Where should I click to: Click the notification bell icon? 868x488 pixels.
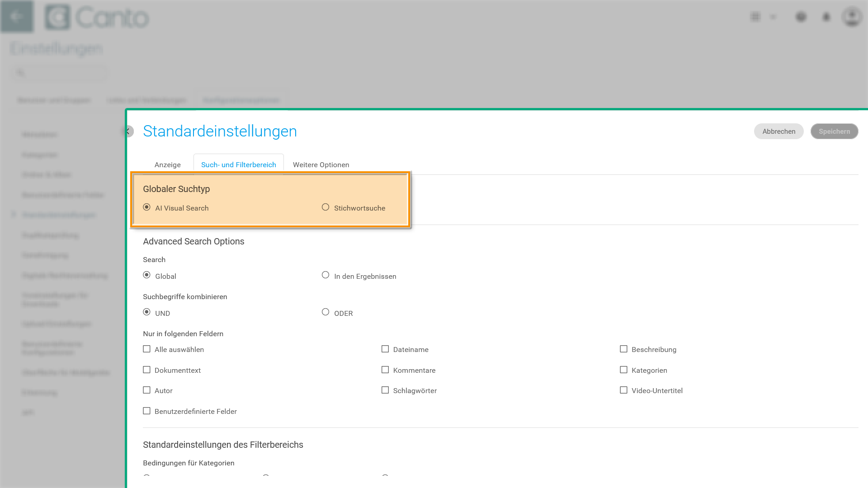click(x=826, y=17)
